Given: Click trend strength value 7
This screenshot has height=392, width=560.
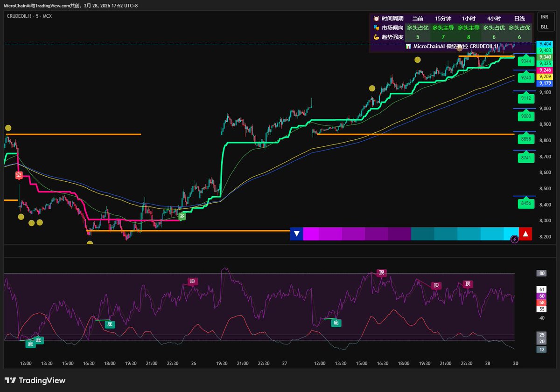Looking at the screenshot, I should pos(443,36).
